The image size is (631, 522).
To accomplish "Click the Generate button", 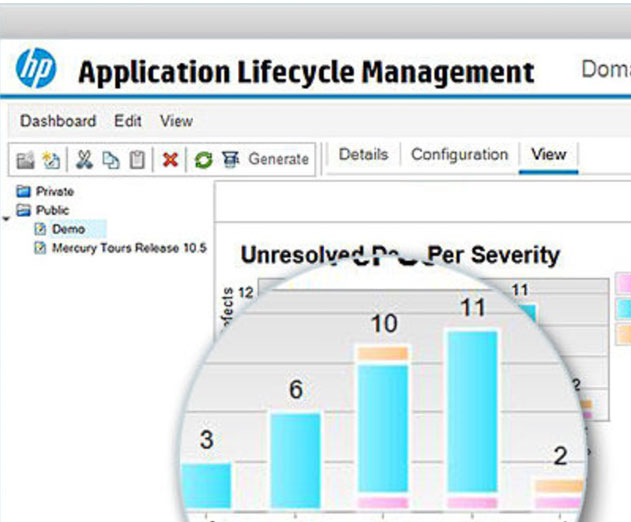I will (266, 159).
